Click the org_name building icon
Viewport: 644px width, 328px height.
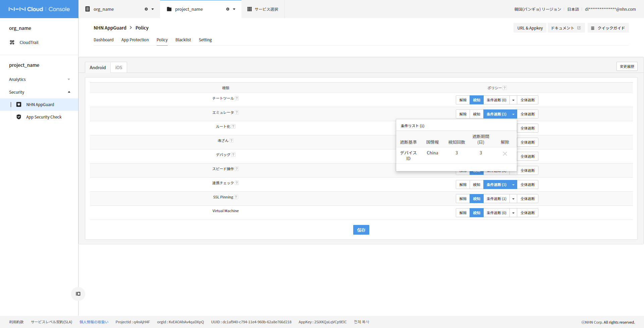pyautogui.click(x=88, y=9)
